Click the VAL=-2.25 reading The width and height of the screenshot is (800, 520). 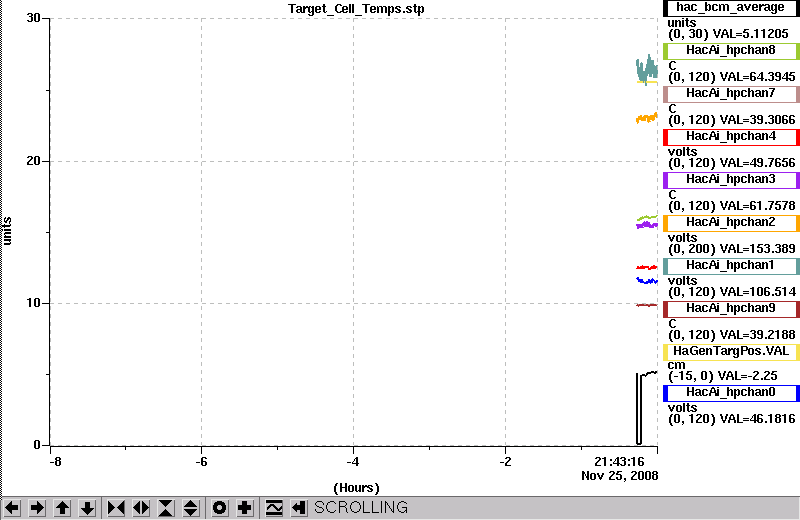click(x=747, y=376)
